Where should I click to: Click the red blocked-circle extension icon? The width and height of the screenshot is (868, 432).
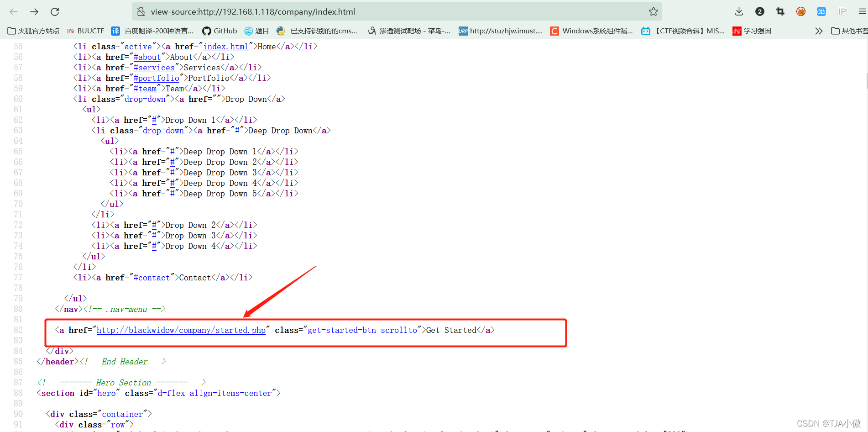(801, 12)
